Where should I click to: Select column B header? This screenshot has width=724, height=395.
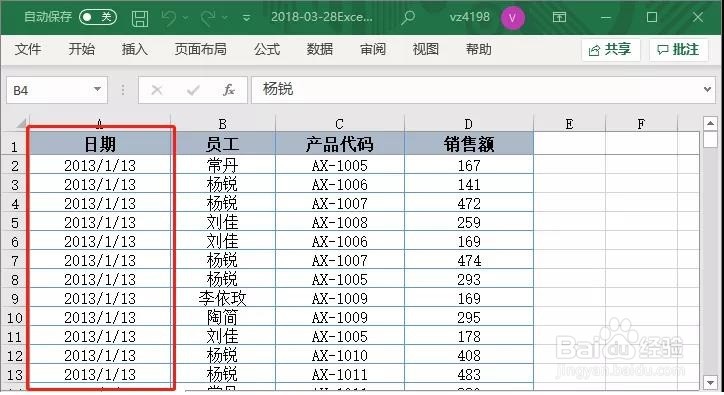(x=223, y=124)
